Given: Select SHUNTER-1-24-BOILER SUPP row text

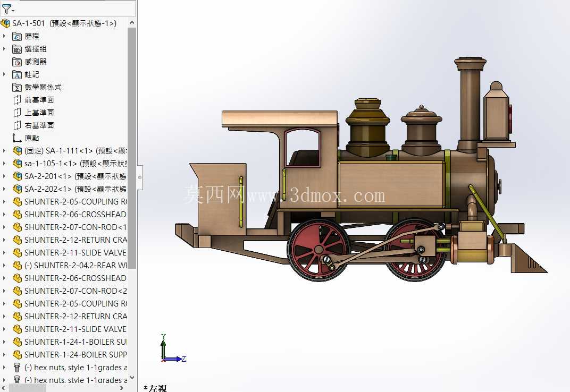Looking at the screenshot, I should tap(76, 355).
